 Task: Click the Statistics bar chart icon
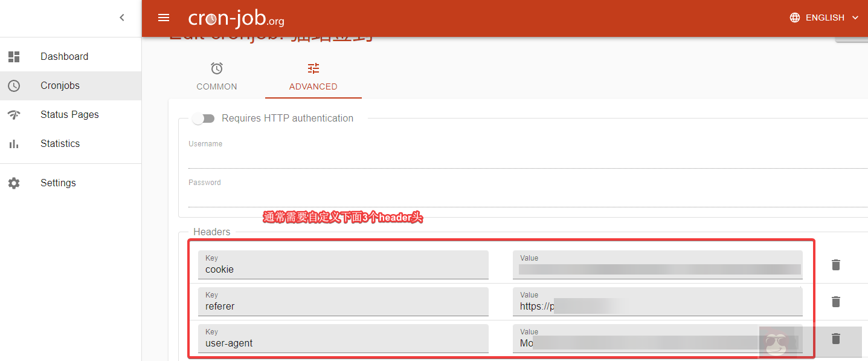[14, 144]
